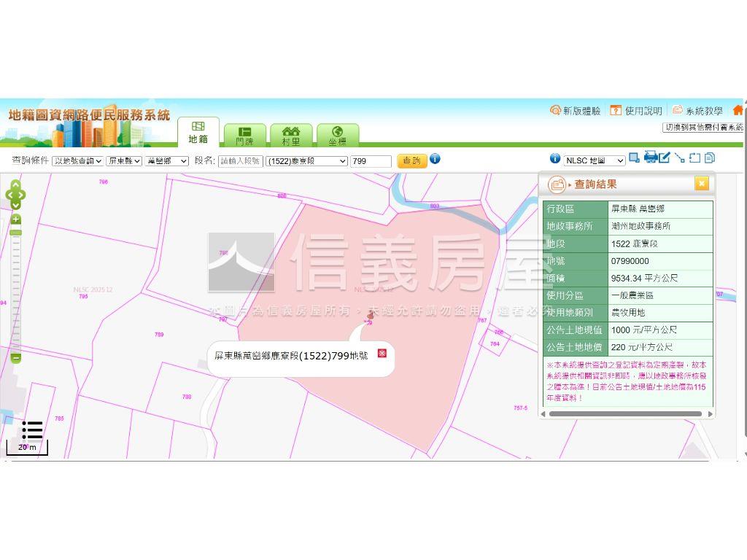Open the NLSC 地圖 basemap dropdown
Viewport: 747px width, 560px height.
pyautogui.click(x=594, y=160)
